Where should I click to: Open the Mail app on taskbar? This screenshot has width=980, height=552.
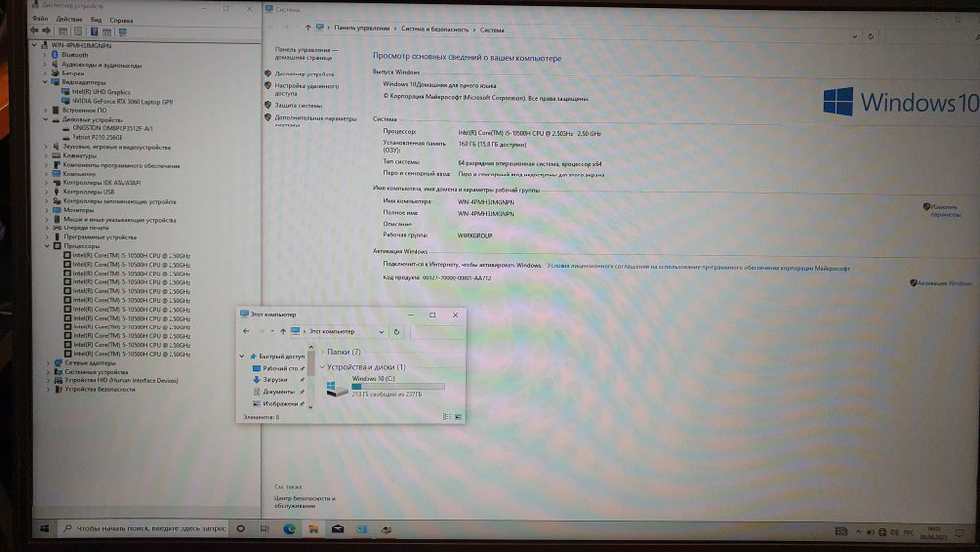tap(337, 528)
